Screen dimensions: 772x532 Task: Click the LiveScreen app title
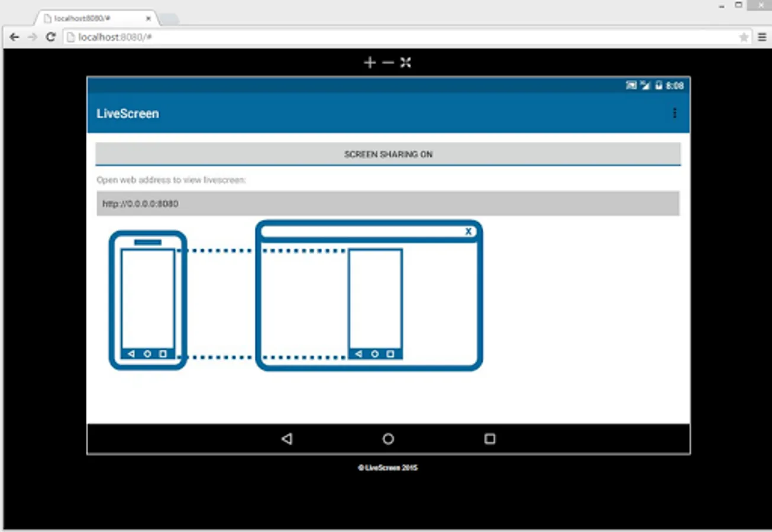[x=128, y=113]
